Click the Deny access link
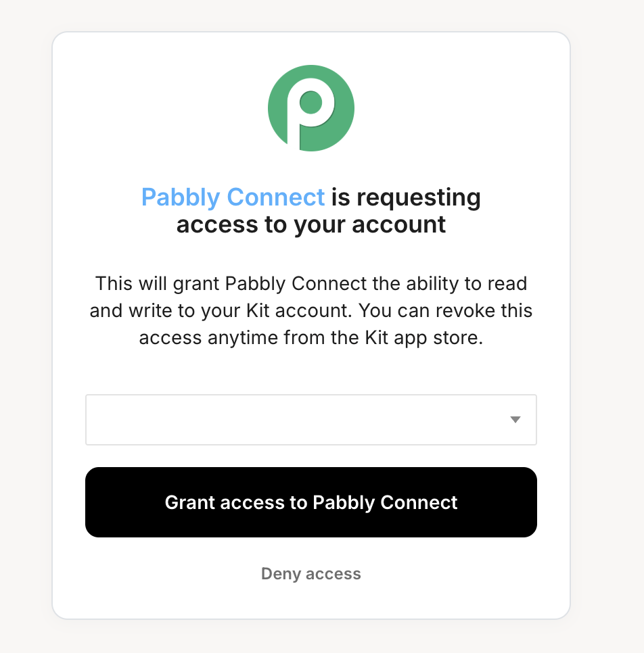The height and width of the screenshot is (653, 644). [x=311, y=574]
